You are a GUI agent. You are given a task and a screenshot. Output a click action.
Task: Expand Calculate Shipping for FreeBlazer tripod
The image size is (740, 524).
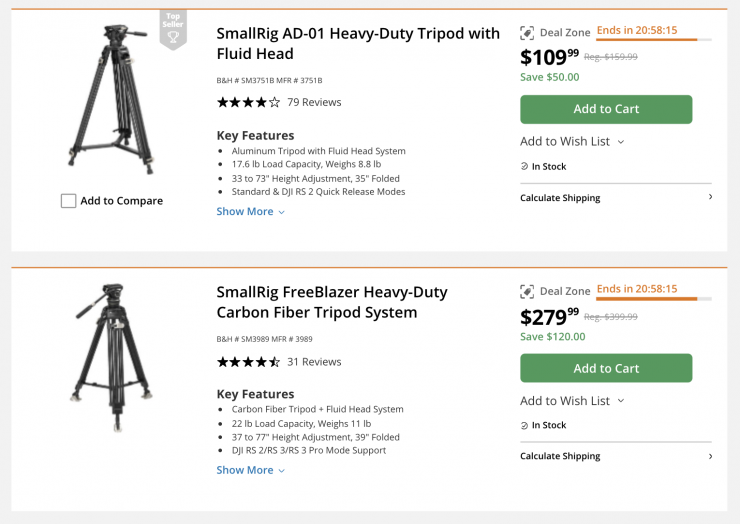[x=615, y=456]
